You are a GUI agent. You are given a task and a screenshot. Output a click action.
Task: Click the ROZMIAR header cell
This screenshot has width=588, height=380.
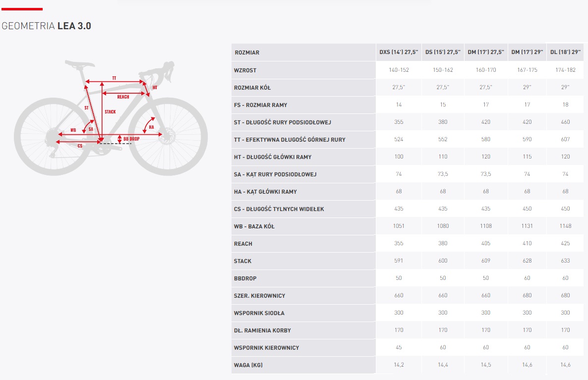tap(247, 53)
